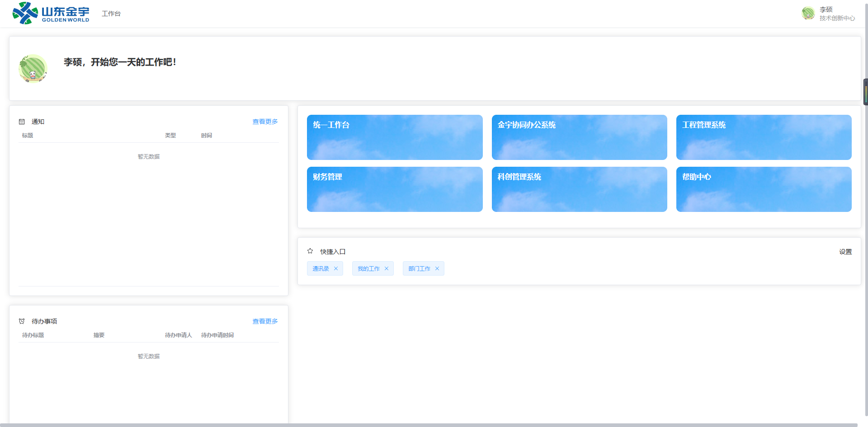Click the horizontal scrollbar at bottom
Screen dimensions: 868x427
[429, 425]
